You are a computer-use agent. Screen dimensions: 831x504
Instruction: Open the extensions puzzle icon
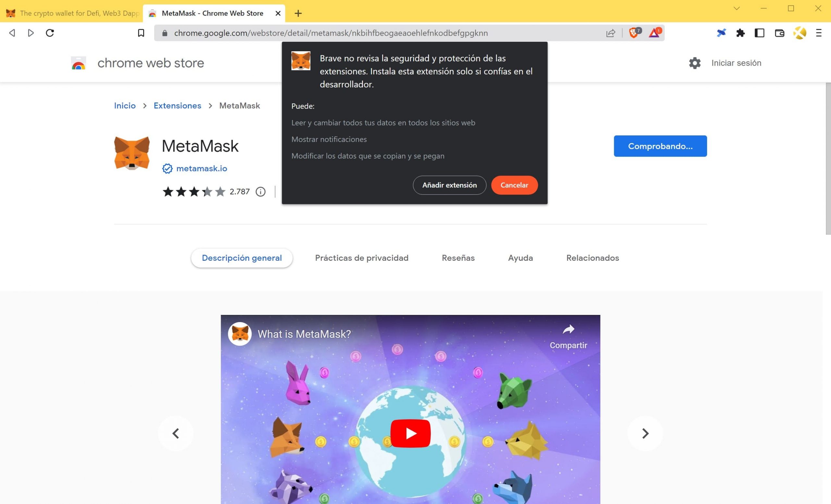point(740,33)
